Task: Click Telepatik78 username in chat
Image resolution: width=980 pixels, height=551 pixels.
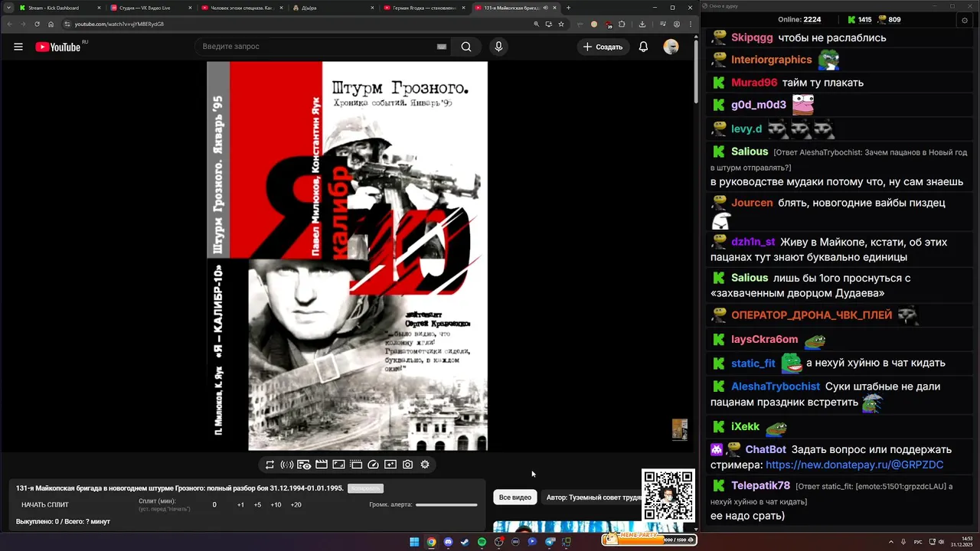Action: point(760,485)
